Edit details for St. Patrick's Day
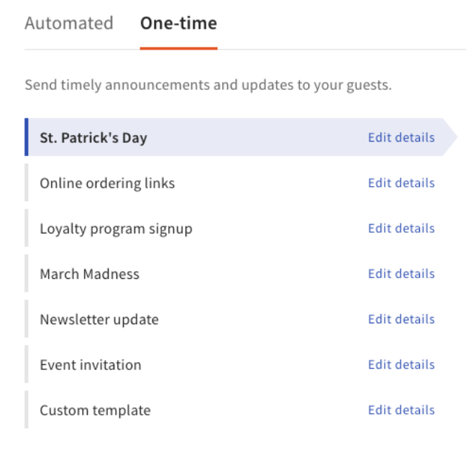Viewport: 476px width, 457px height. click(x=401, y=137)
